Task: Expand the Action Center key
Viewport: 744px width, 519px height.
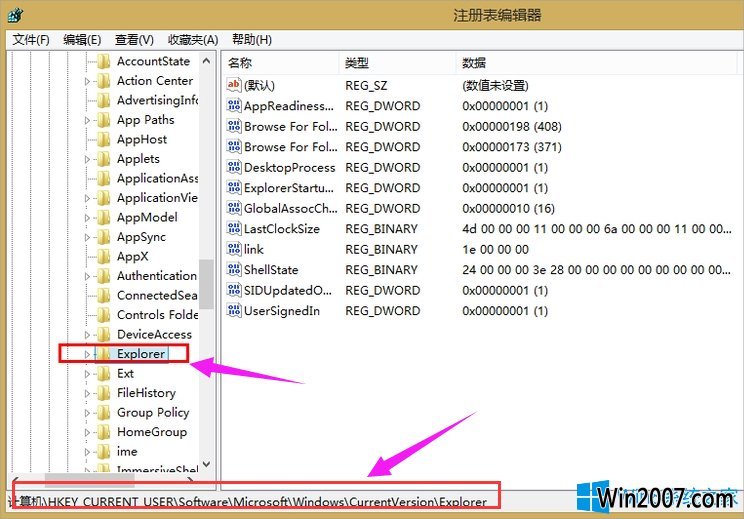Action: coord(87,82)
